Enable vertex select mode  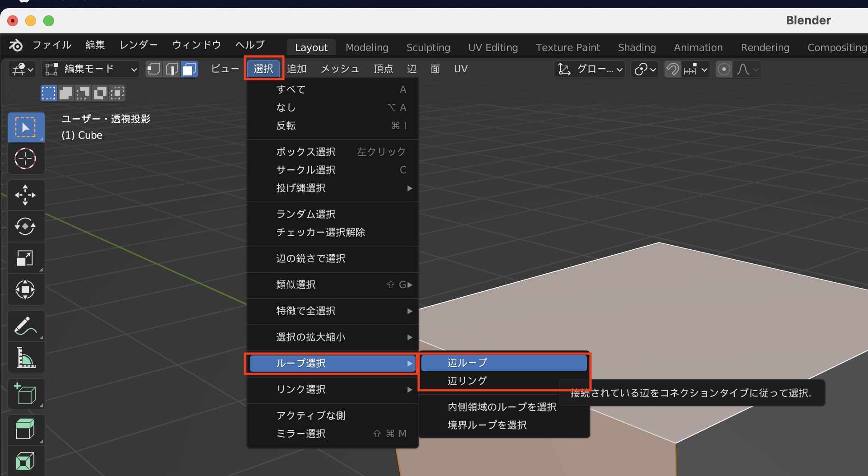click(154, 69)
